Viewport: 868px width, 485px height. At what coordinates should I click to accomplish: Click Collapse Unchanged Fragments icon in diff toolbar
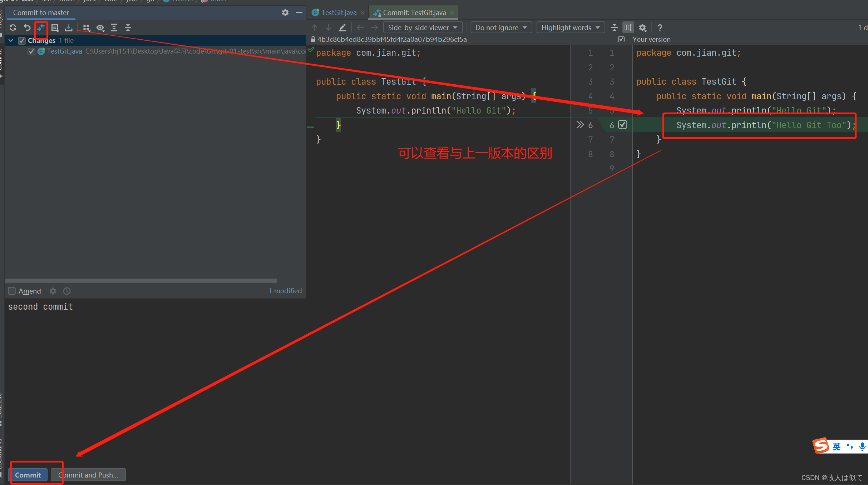615,27
